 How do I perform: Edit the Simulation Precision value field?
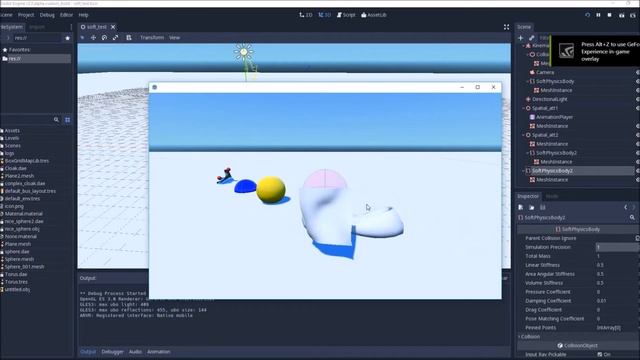point(617,247)
